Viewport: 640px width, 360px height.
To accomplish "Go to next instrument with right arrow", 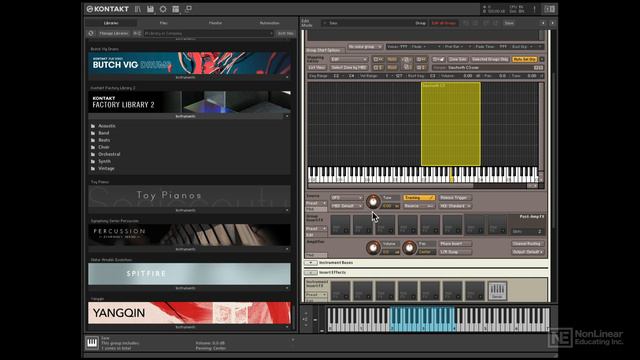I will 552,23.
